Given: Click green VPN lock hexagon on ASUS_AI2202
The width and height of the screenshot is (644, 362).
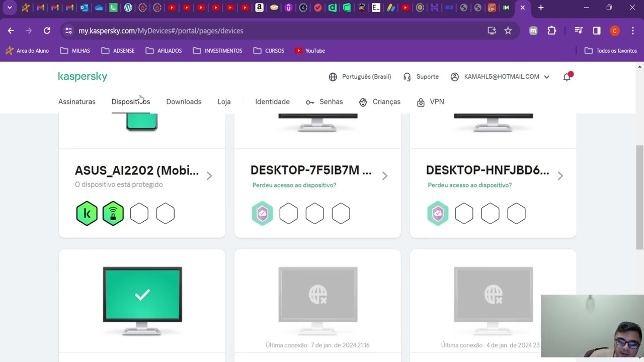Looking at the screenshot, I should click(x=113, y=214).
